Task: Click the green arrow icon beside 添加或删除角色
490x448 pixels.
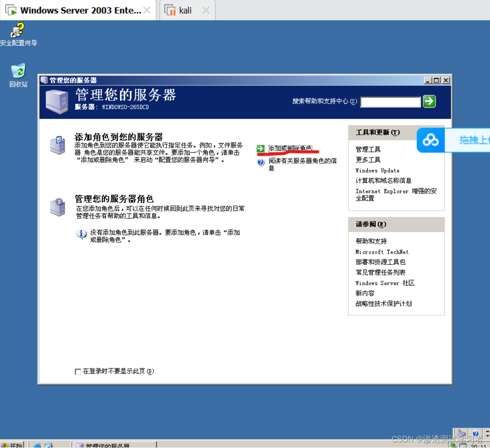Action: tap(261, 148)
